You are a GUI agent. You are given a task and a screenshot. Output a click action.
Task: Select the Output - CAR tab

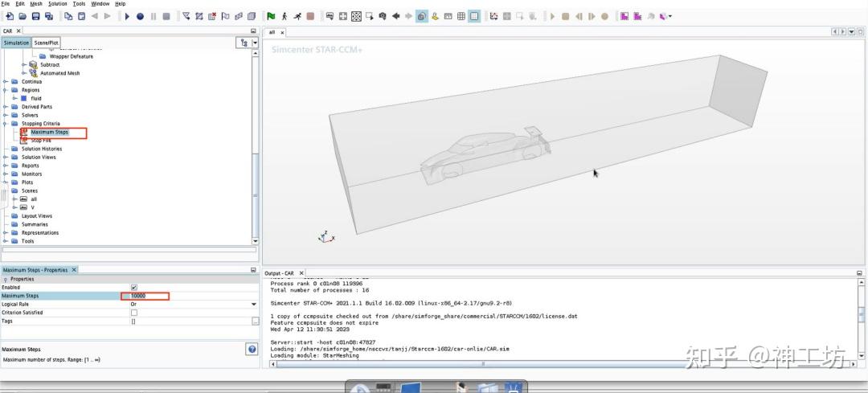(279, 273)
